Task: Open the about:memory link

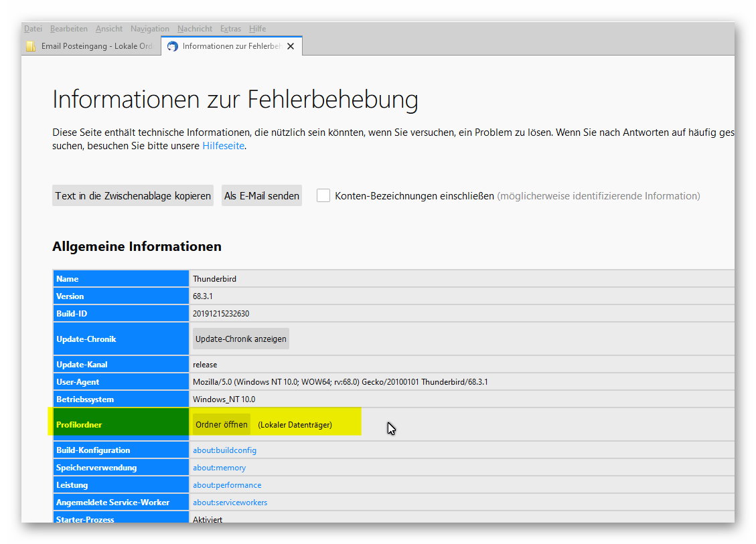Action: pyautogui.click(x=219, y=468)
